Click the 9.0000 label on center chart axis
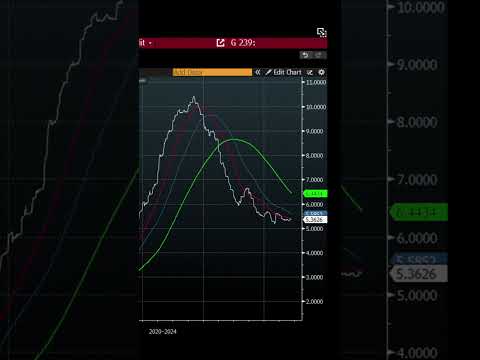This screenshot has height=360, width=480. point(314,131)
